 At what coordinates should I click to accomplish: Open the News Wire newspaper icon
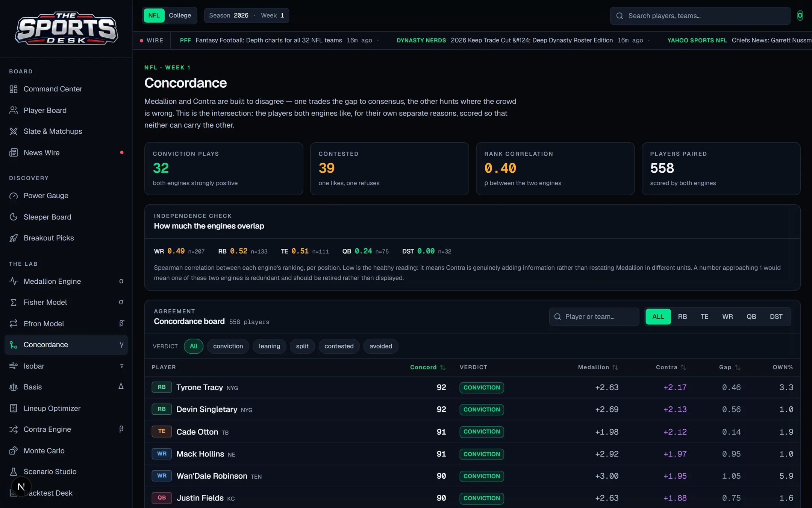[x=14, y=153]
